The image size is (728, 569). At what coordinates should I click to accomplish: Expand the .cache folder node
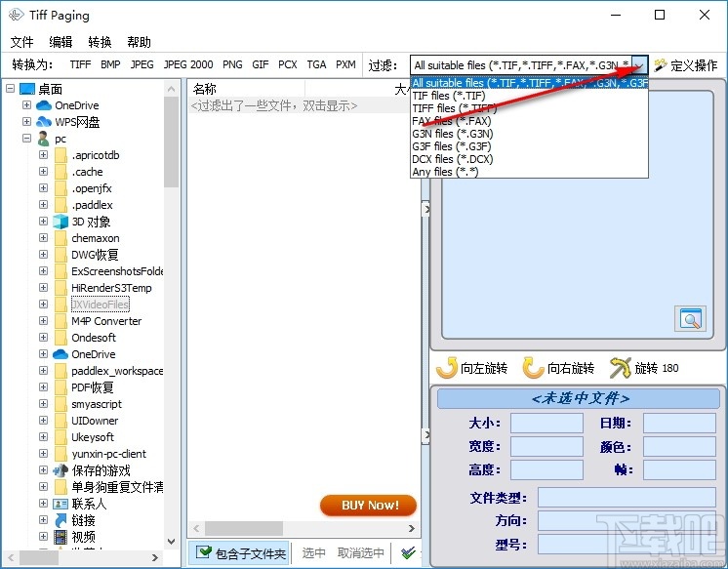point(43,172)
